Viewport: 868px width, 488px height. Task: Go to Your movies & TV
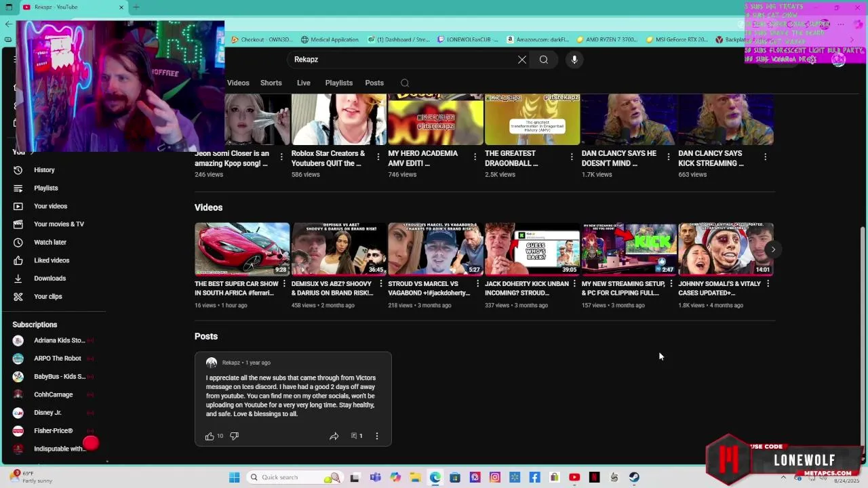tap(59, 224)
